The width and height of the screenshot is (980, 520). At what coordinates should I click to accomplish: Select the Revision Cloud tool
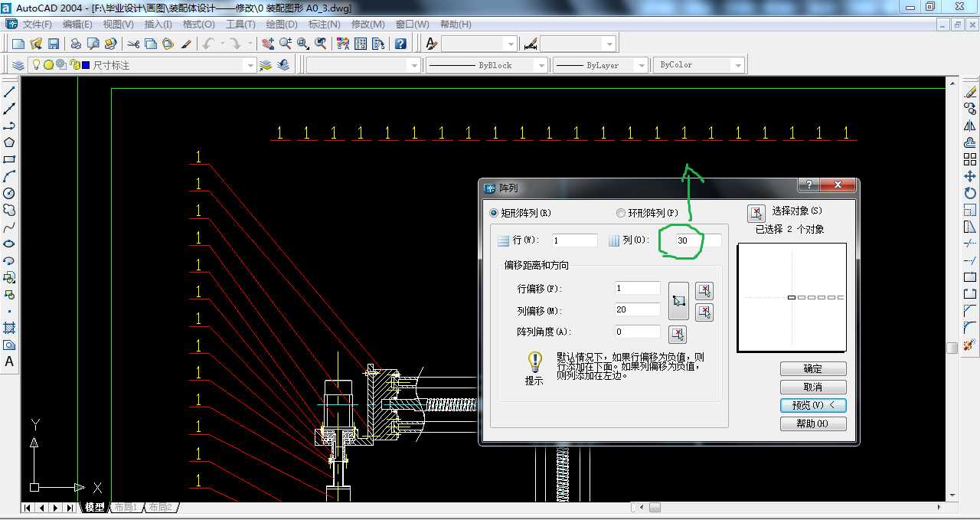[x=9, y=210]
